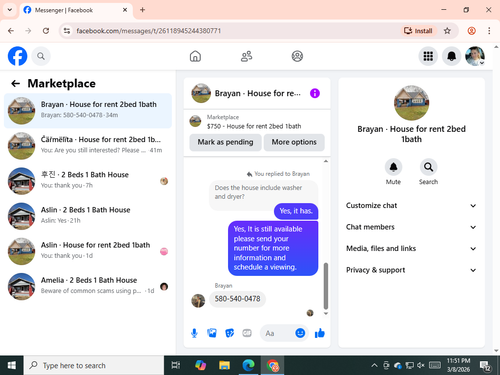Click the browser address bar URL
This screenshot has height=375, width=500.
click(x=149, y=31)
